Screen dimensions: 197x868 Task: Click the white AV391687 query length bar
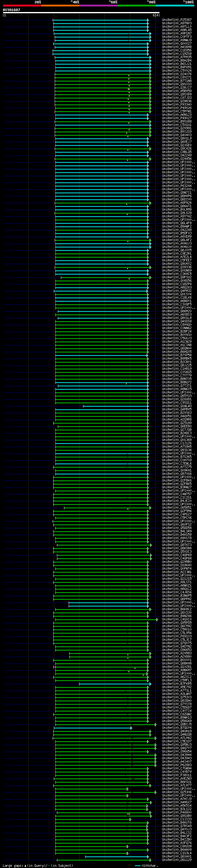point(81,12)
